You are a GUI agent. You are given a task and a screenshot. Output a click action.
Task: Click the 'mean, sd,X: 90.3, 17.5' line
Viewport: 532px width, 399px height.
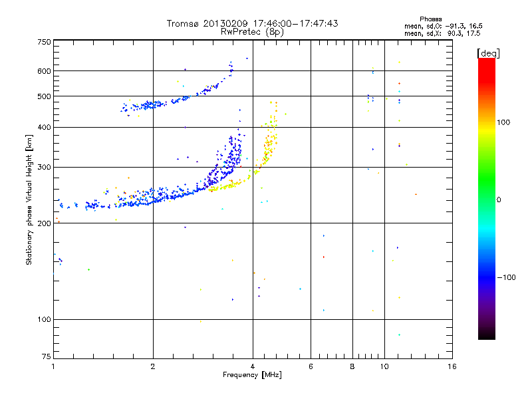(442, 33)
